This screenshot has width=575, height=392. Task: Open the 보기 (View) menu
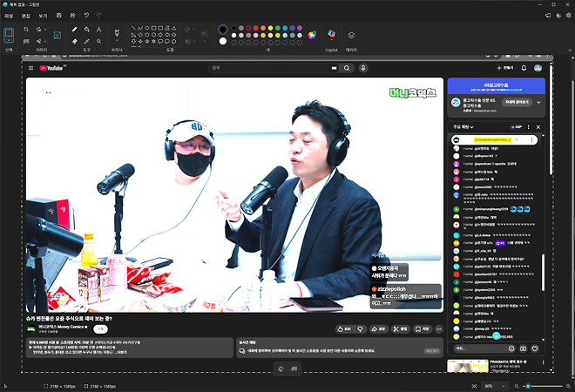(43, 16)
